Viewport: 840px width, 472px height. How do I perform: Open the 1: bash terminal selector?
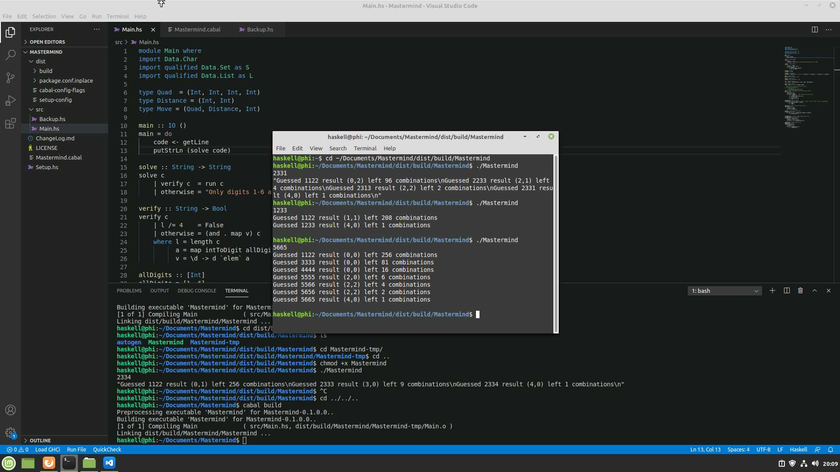click(x=724, y=291)
